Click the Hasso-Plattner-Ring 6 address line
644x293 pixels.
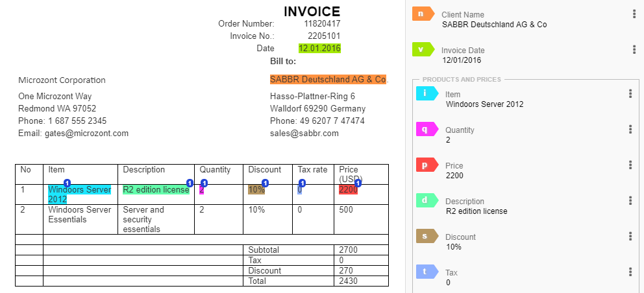[x=312, y=96]
